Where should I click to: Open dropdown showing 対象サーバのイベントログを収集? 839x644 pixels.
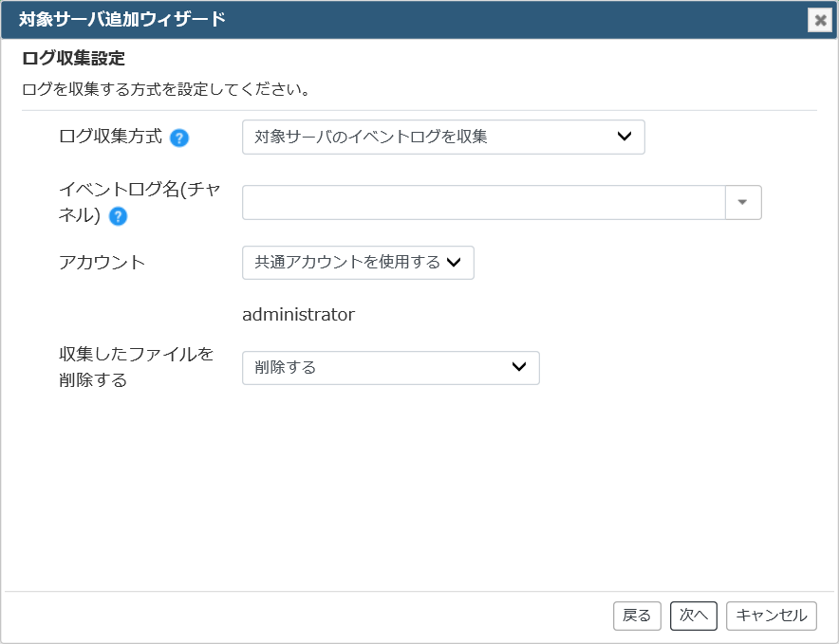click(x=443, y=137)
